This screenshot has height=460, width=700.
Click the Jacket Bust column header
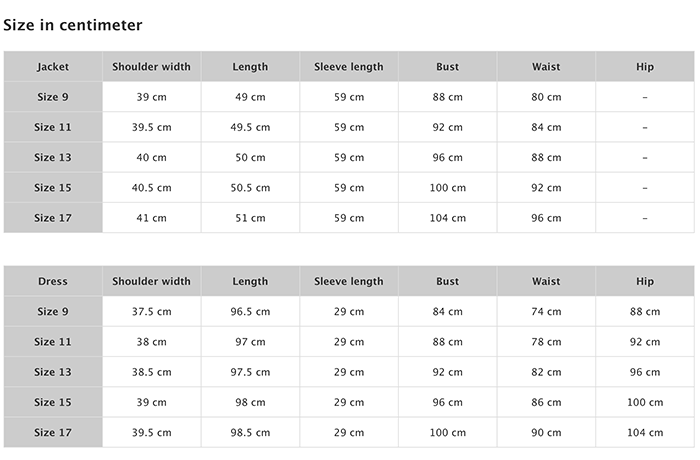pyautogui.click(x=448, y=67)
